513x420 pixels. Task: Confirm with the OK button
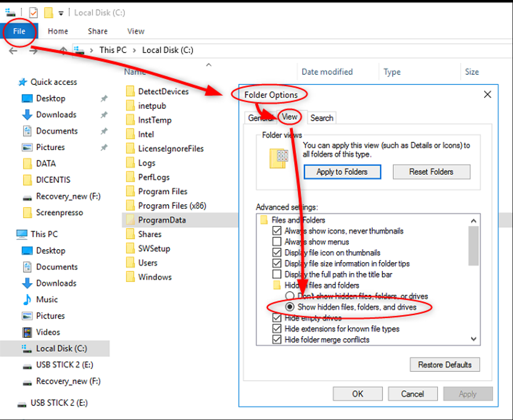[x=357, y=394]
